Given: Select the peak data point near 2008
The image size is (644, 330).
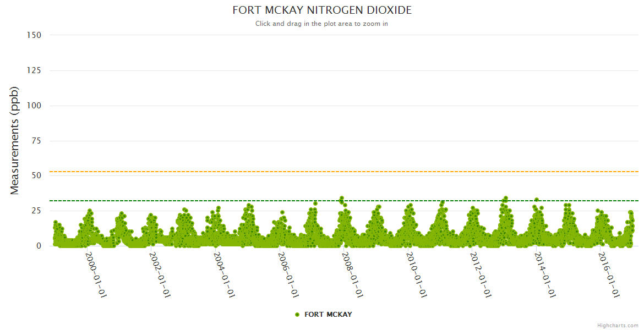Looking at the screenshot, I should (342, 198).
